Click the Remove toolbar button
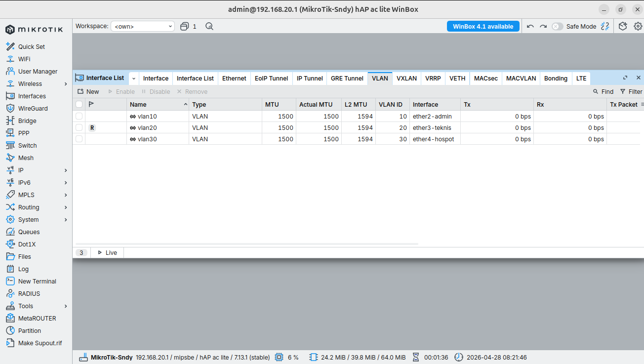 click(x=192, y=91)
